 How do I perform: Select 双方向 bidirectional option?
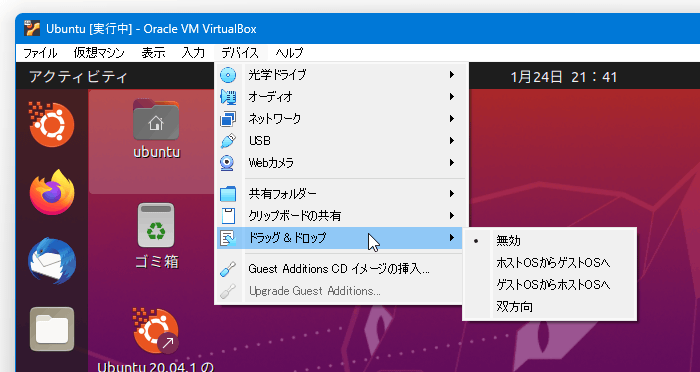click(x=550, y=307)
